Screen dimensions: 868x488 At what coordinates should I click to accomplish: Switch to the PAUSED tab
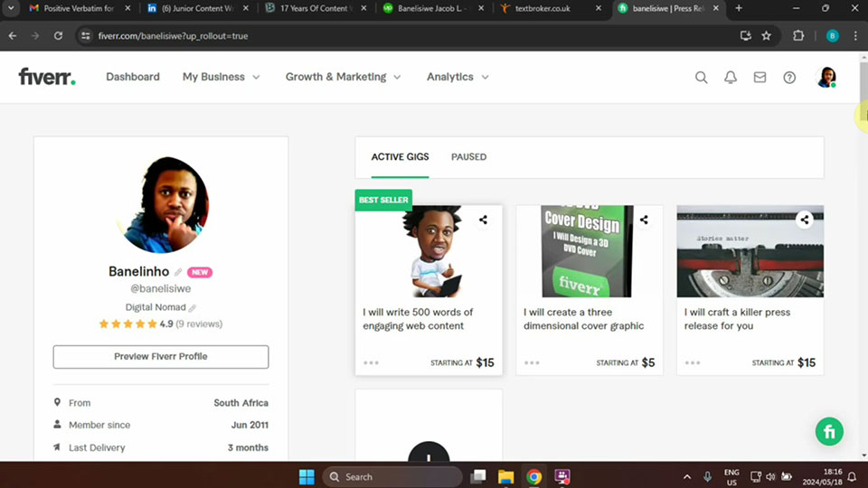tap(469, 157)
